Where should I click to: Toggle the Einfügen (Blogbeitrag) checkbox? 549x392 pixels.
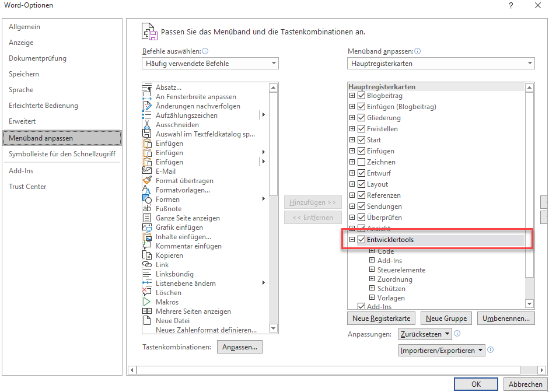[361, 107]
